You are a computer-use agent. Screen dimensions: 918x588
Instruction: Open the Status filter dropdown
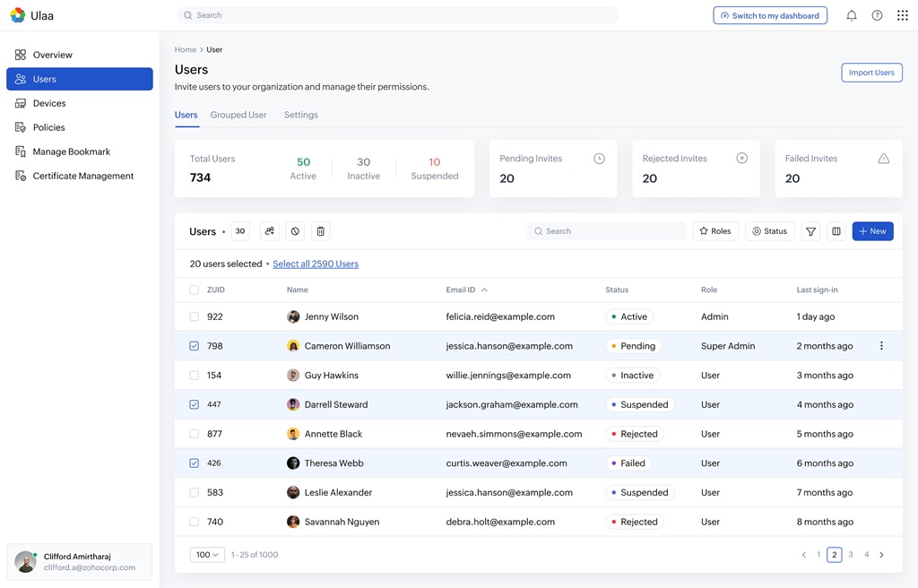click(x=769, y=231)
